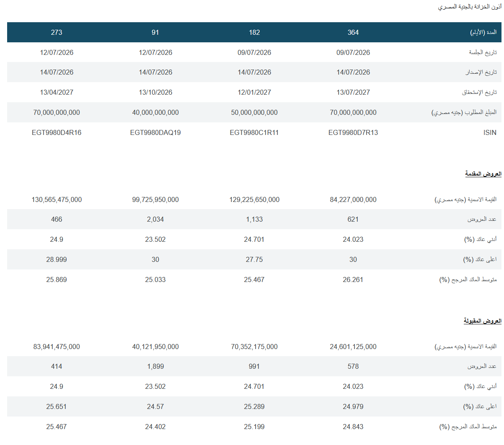Click accepted weighted average yield 25.467
The width and height of the screenshot is (504, 445).
pyautogui.click(x=57, y=427)
